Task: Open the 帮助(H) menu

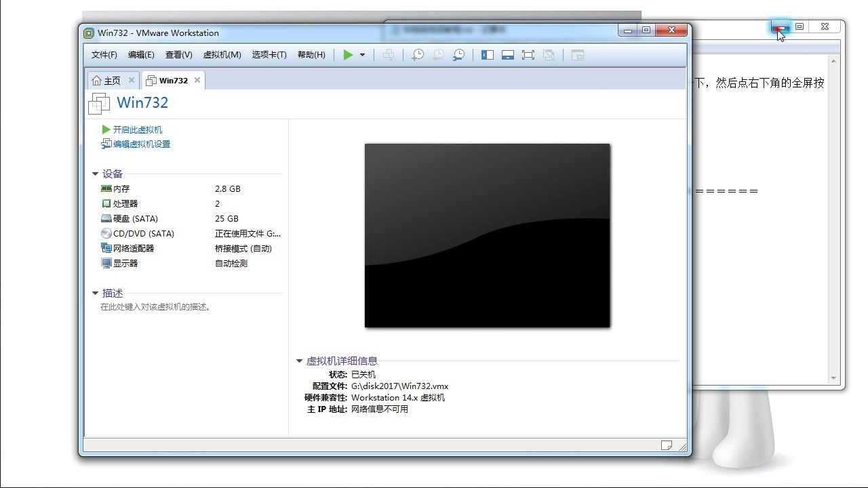Action: (311, 55)
